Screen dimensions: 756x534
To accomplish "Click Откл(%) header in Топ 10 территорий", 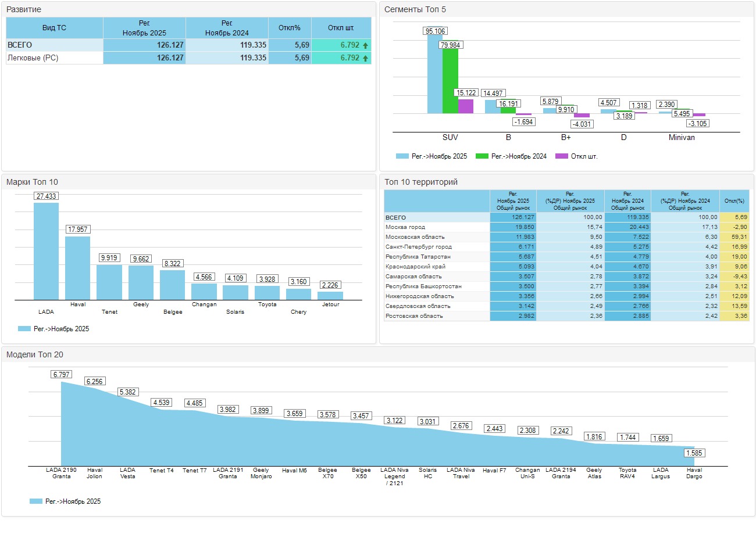I will pyautogui.click(x=734, y=200).
